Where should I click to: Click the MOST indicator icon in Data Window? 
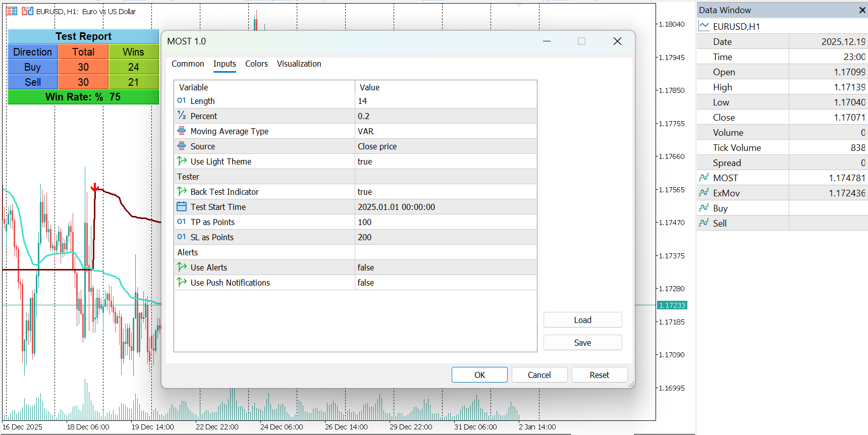[x=704, y=178]
